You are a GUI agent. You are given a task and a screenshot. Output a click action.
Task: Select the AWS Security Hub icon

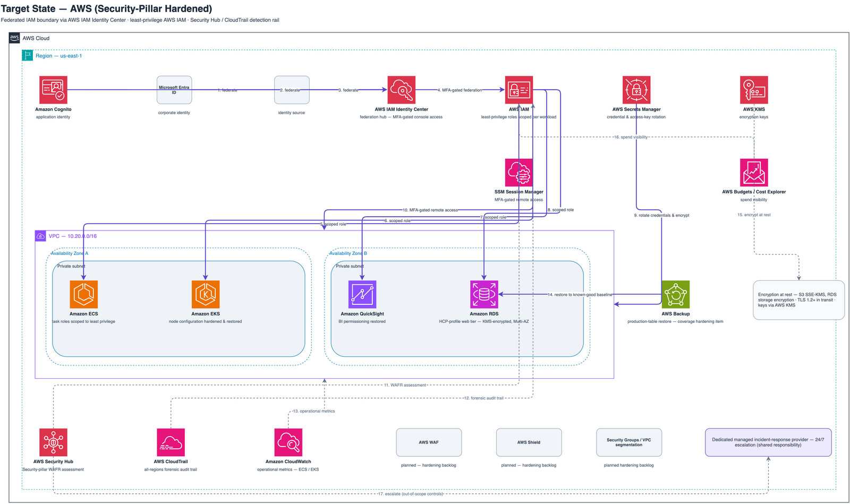[53, 442]
